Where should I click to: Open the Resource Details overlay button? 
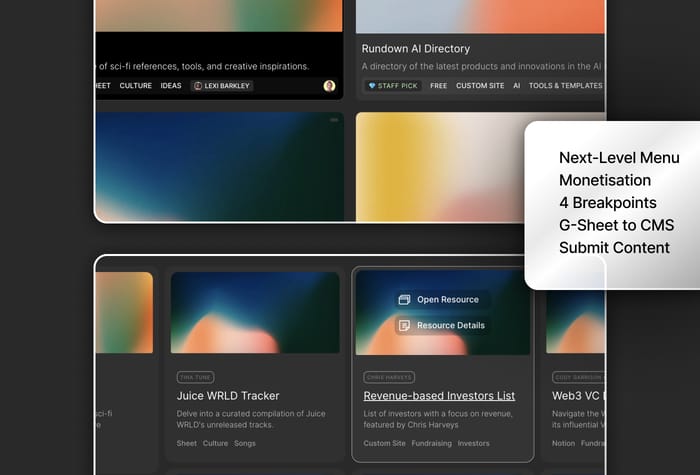tap(442, 325)
